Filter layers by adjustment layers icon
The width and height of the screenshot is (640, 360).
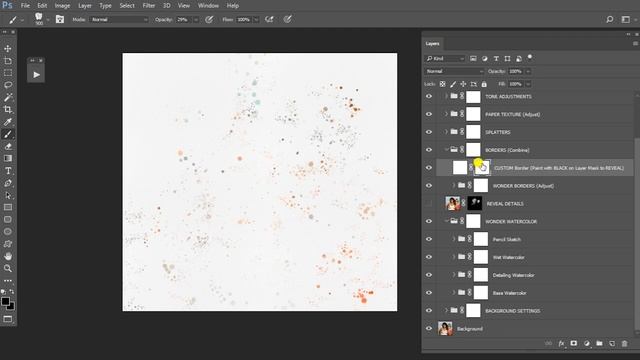coord(484,59)
